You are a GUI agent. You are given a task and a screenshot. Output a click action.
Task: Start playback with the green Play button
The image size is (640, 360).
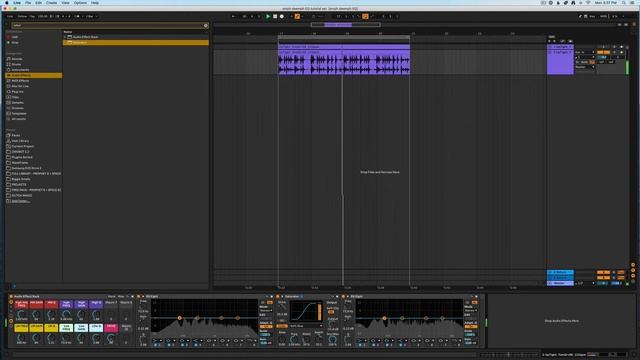click(x=268, y=16)
